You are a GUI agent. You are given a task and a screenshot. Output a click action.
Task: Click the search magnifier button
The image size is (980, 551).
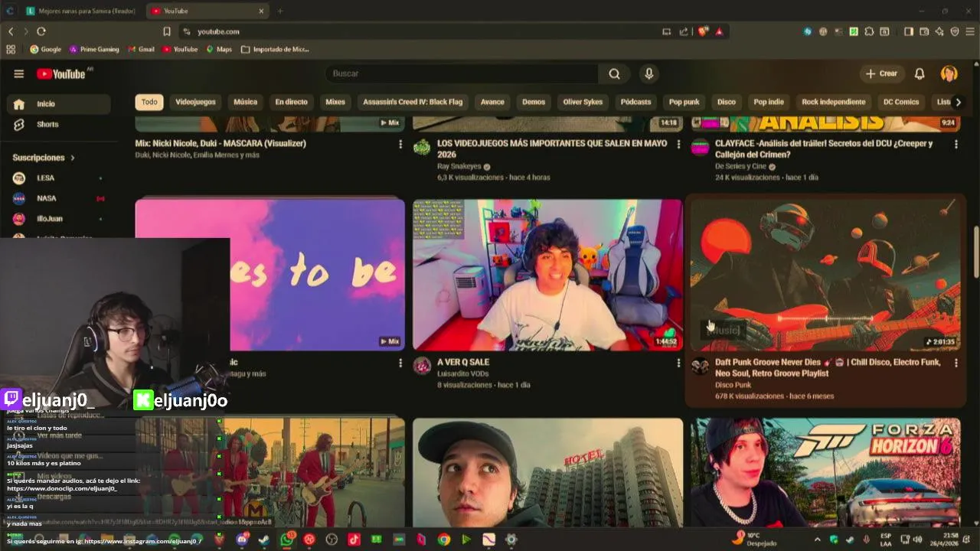coord(614,73)
